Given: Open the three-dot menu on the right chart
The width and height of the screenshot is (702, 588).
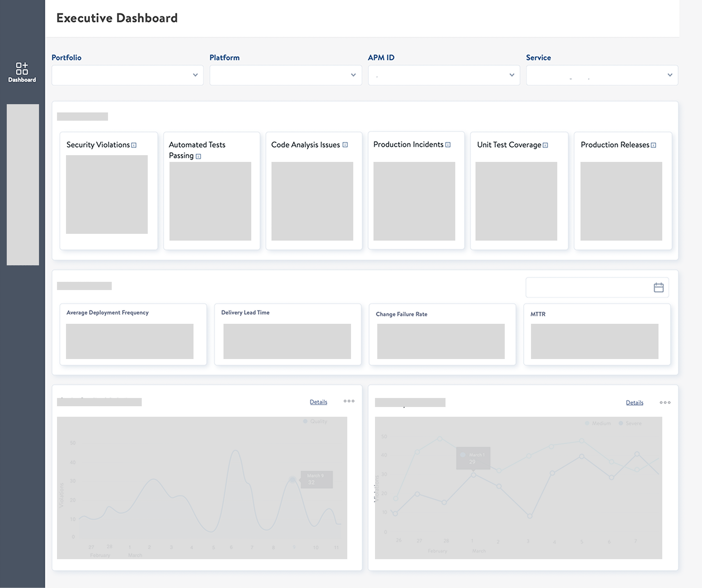Looking at the screenshot, I should 665,402.
